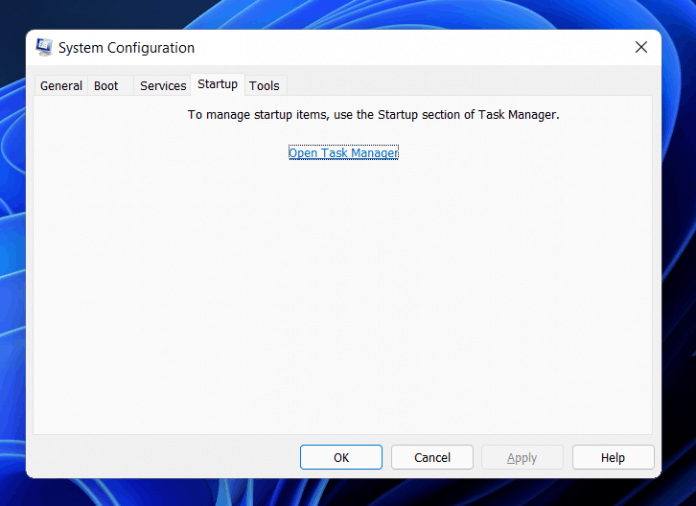696x506 pixels.
Task: Open Help for System Configuration
Action: (613, 457)
